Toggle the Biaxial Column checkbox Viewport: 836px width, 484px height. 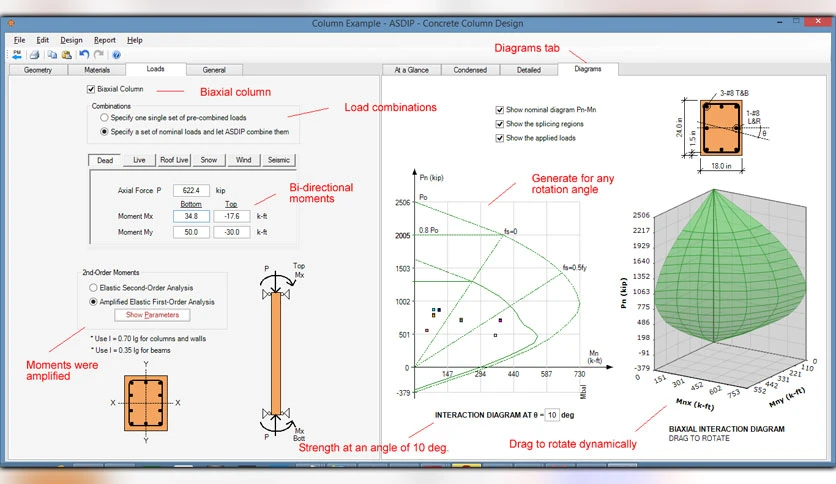(x=91, y=89)
